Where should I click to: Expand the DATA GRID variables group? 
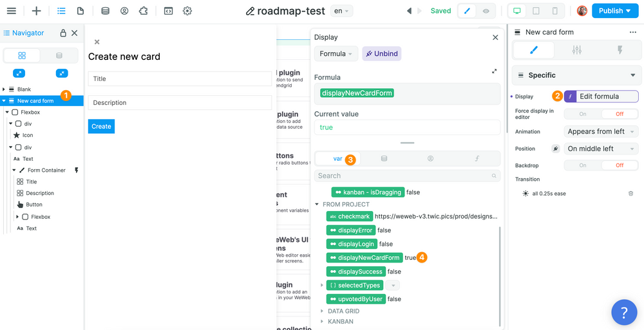(343, 311)
